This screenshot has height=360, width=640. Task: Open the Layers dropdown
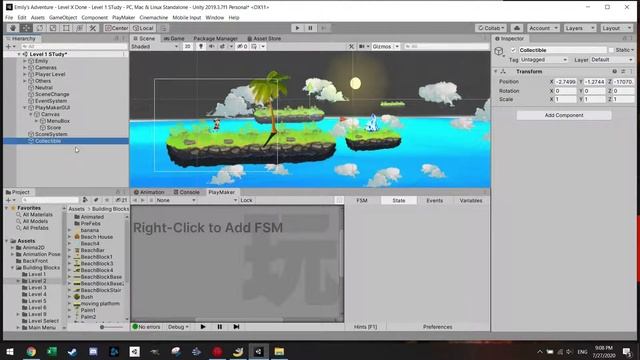580,28
